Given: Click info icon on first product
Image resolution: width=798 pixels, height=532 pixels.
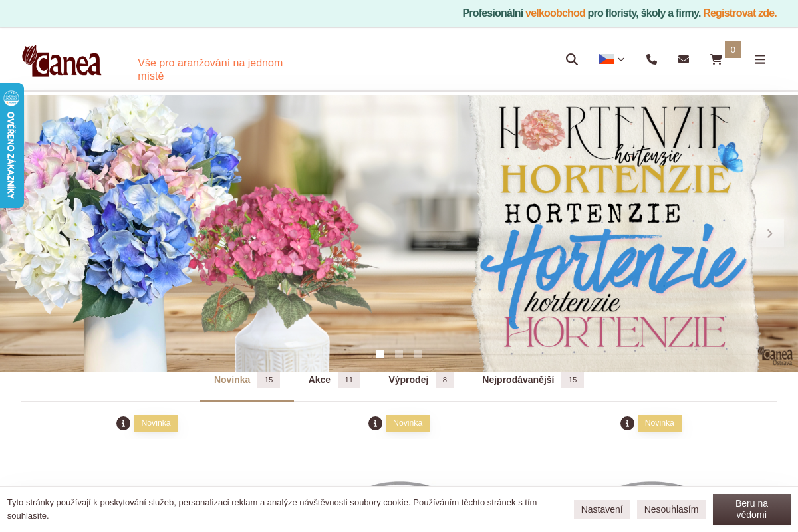Looking at the screenshot, I should (x=123, y=423).
